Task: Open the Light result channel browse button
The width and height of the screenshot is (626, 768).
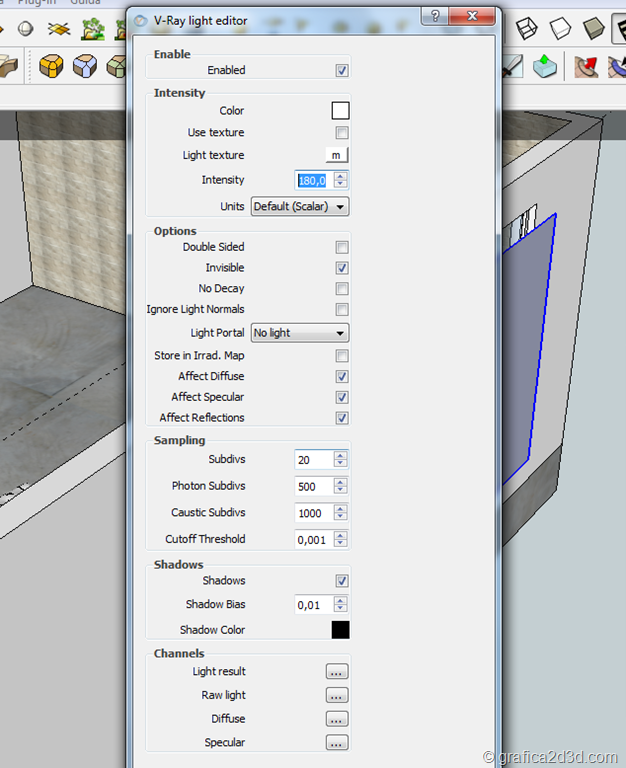Action: 337,672
